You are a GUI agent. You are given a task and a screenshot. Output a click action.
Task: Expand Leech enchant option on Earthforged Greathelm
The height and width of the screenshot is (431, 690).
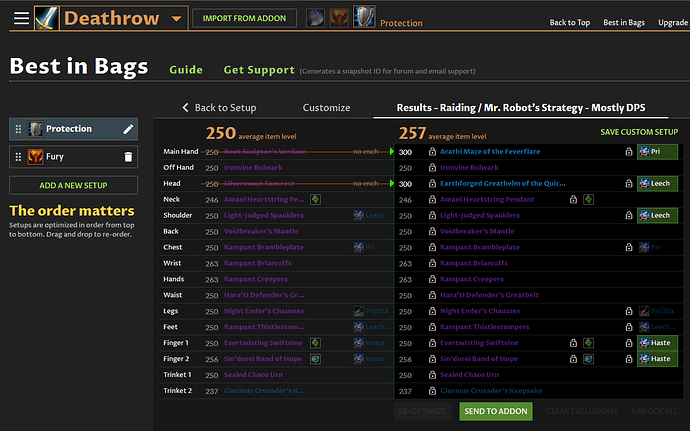[x=657, y=184]
